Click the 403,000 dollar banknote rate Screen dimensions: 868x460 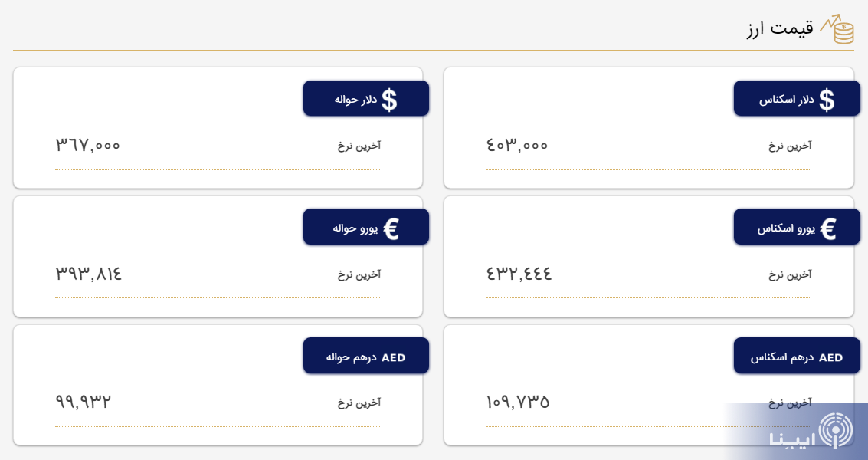pyautogui.click(x=517, y=145)
